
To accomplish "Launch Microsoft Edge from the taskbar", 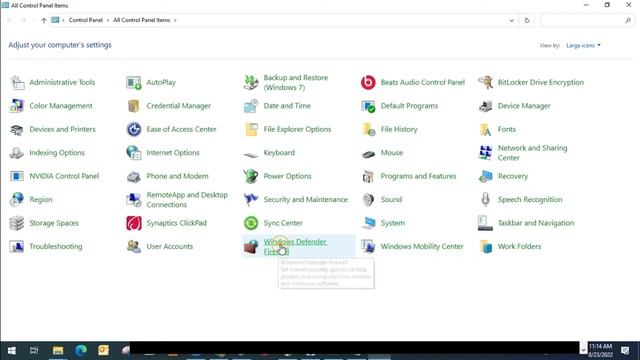I will click(x=81, y=351).
